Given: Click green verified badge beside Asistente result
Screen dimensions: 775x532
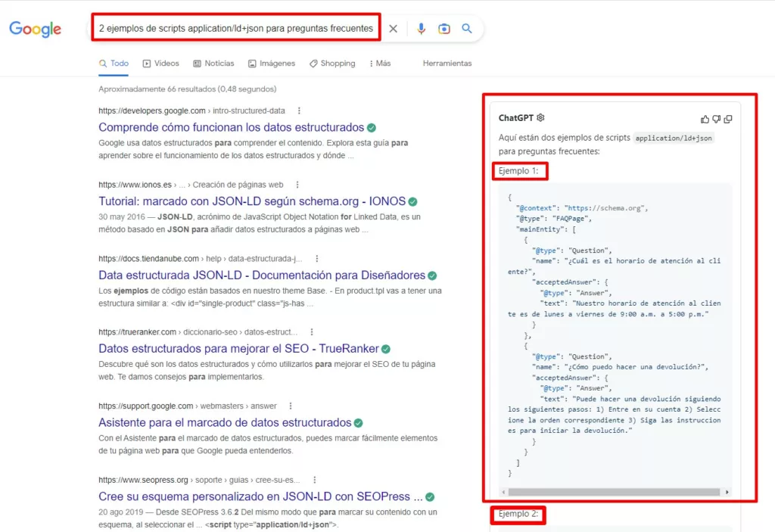Looking at the screenshot, I should (358, 423).
